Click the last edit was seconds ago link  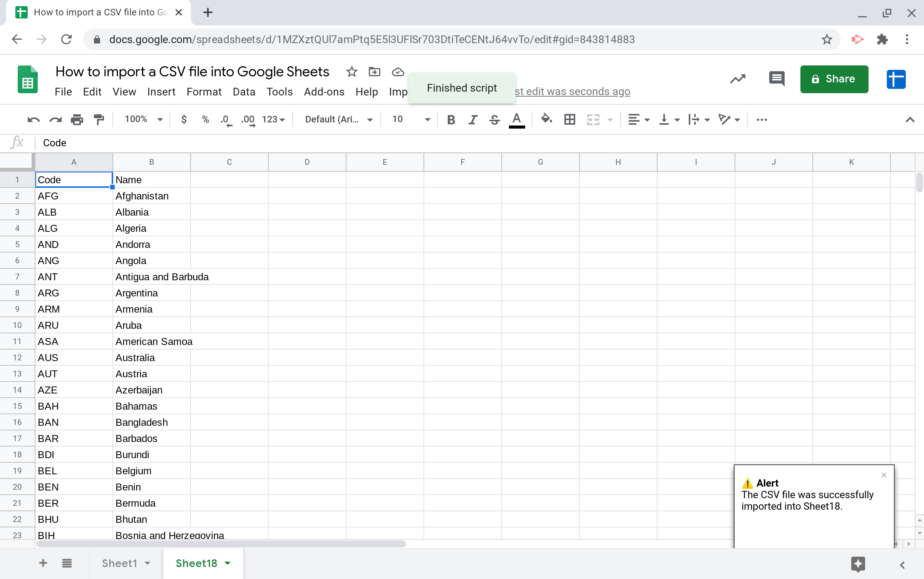(572, 92)
